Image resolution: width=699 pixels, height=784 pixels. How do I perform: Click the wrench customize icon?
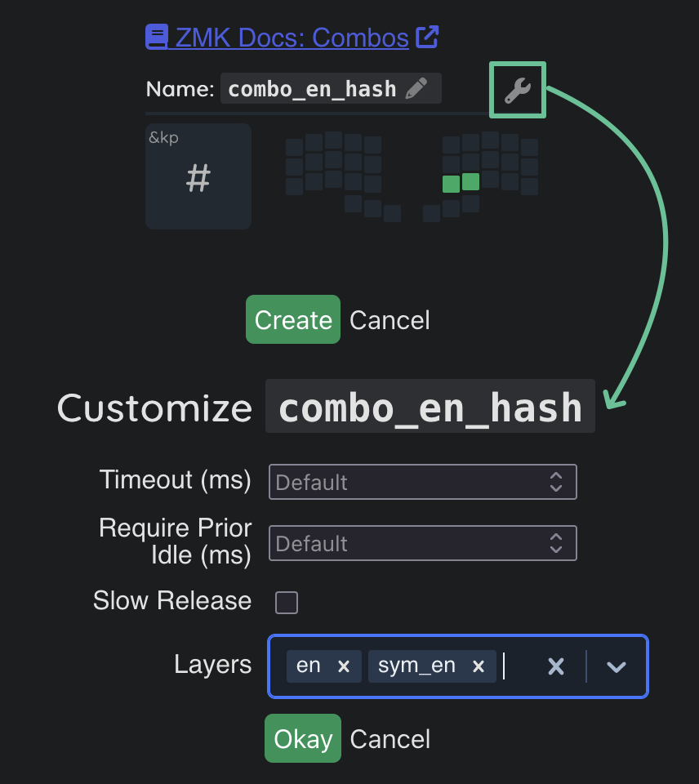[518, 91]
